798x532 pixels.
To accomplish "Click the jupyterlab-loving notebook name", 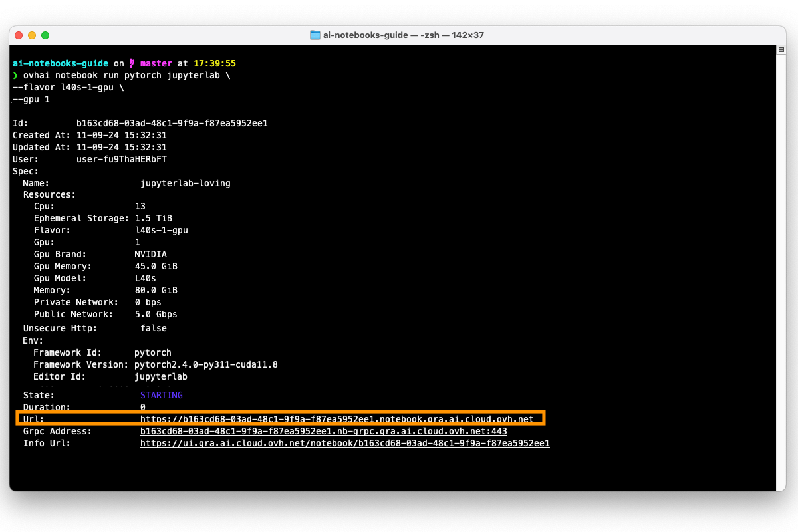I will (185, 183).
